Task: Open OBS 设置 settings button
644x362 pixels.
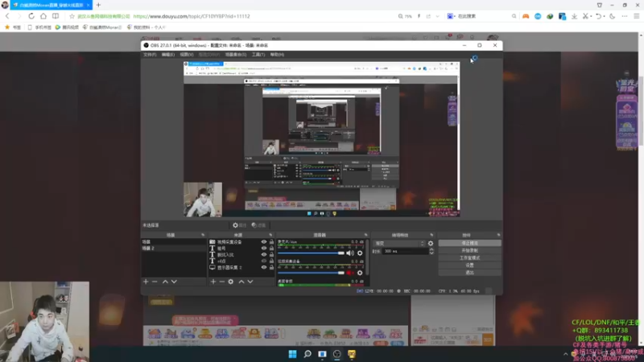Action: coord(470,265)
